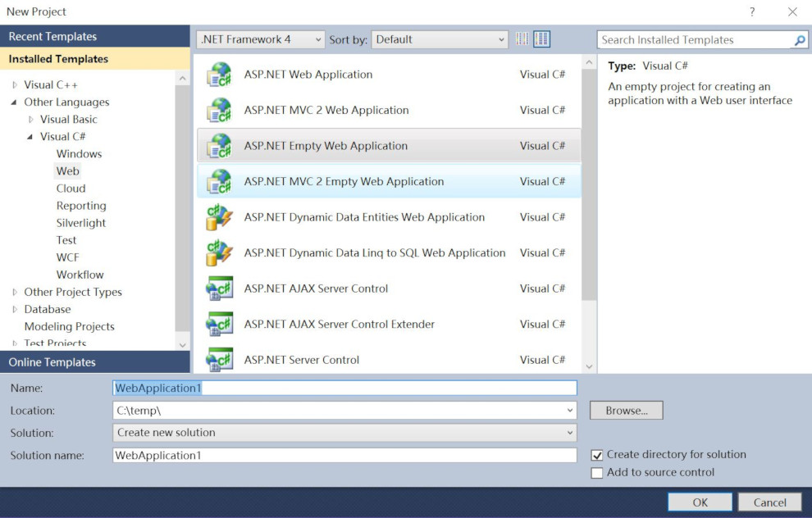
Task: Expand the Other Project Types node
Action: (14, 292)
